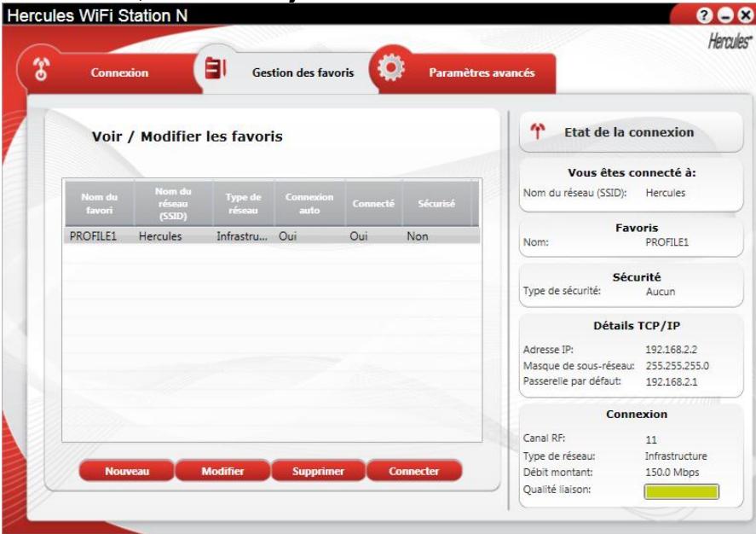Viewport: 756px width, 534px height.
Task: Click the Canal RF value 11
Action: click(x=651, y=439)
